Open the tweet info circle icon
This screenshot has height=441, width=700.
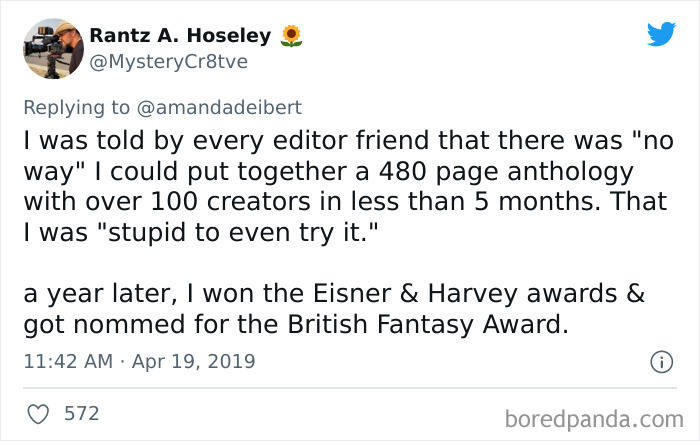click(x=660, y=361)
